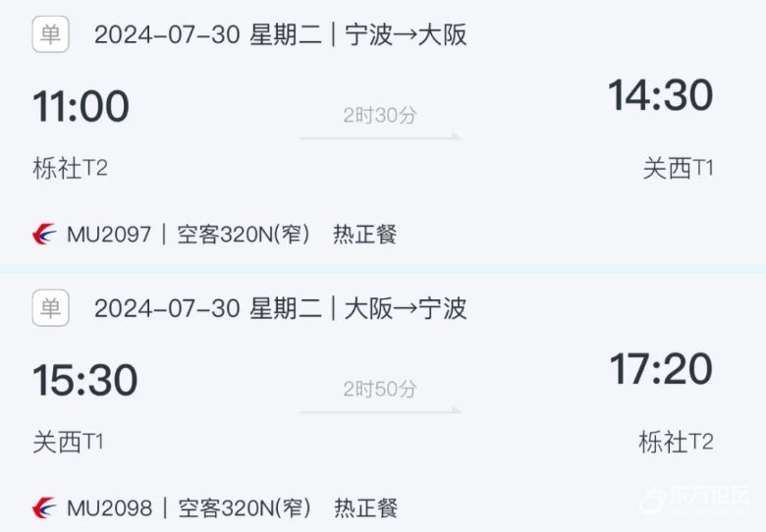Click the China Eastern logo beside MU2098
The width and height of the screenshot is (766, 532).
click(44, 507)
